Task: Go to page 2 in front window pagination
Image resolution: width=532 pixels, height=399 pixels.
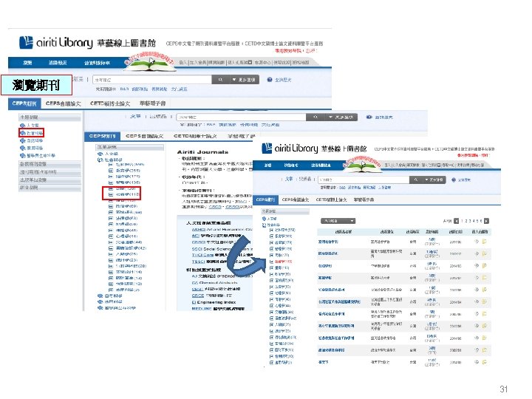Action: tap(466, 221)
